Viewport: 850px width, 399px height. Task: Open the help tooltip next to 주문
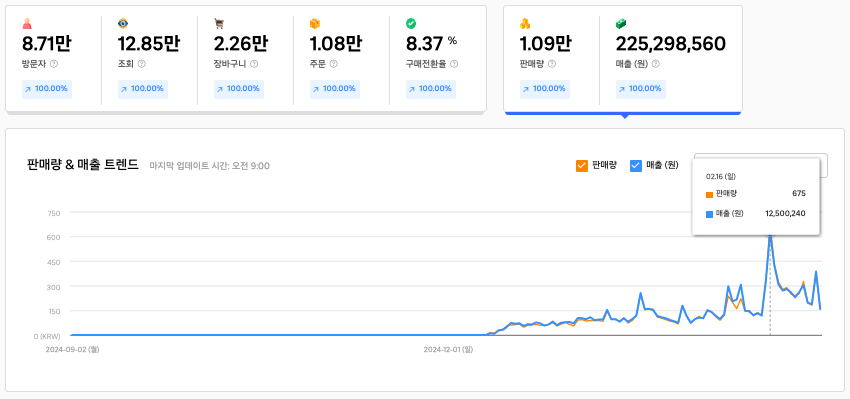point(333,64)
